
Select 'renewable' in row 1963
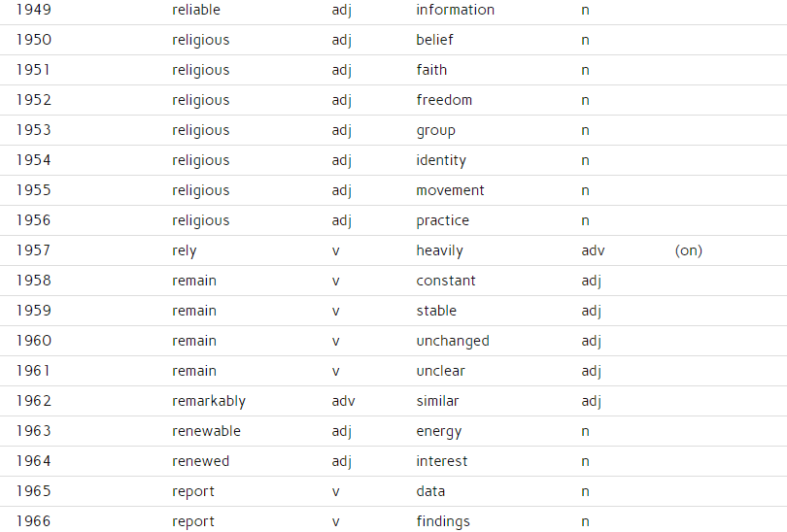pyautogui.click(x=206, y=431)
